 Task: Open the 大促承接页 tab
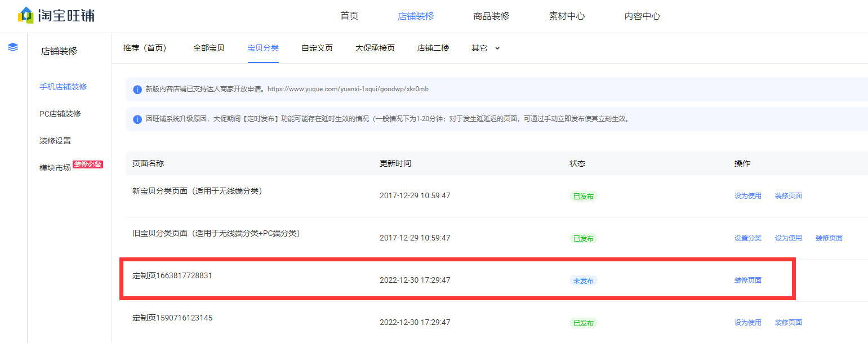(x=375, y=48)
